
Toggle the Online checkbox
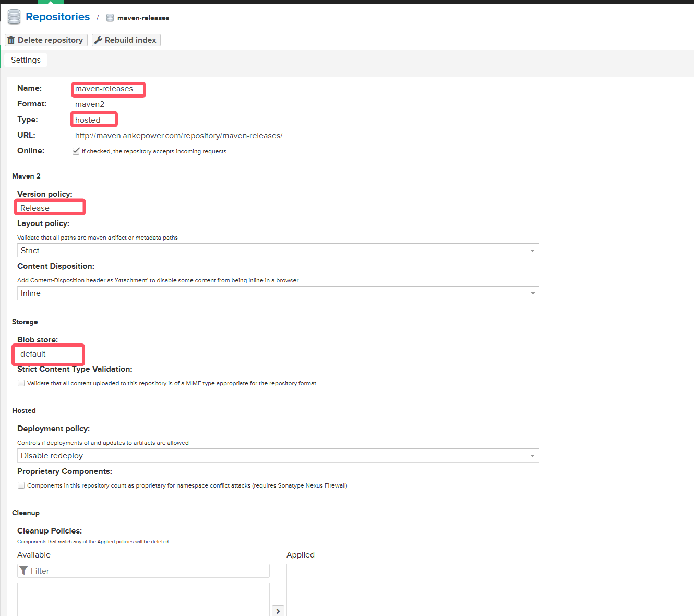(x=76, y=151)
